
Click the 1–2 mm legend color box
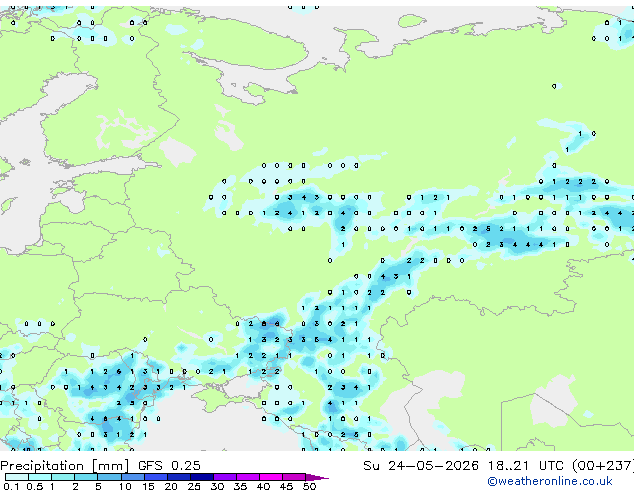coord(63,477)
